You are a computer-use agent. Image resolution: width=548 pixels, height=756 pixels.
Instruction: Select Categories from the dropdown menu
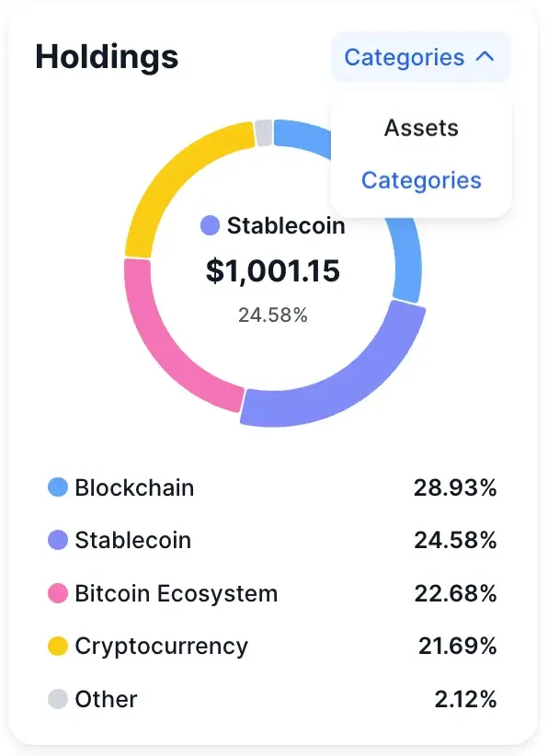click(421, 180)
